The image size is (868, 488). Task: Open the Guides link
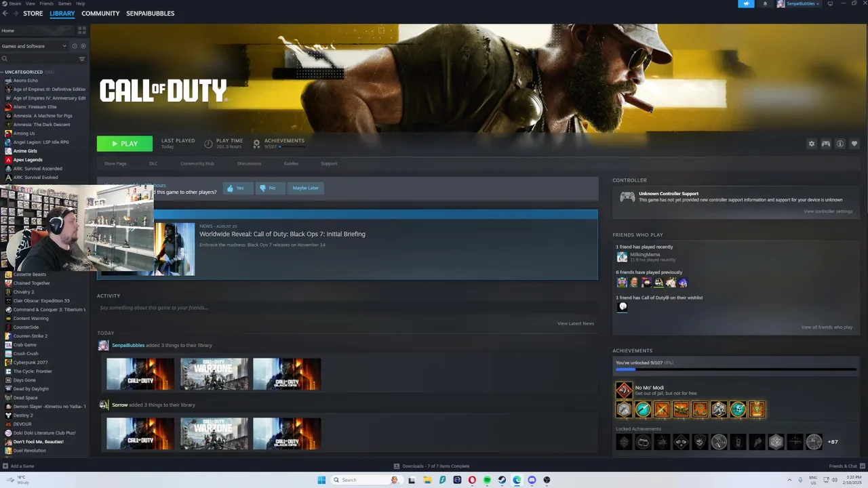pyautogui.click(x=291, y=163)
